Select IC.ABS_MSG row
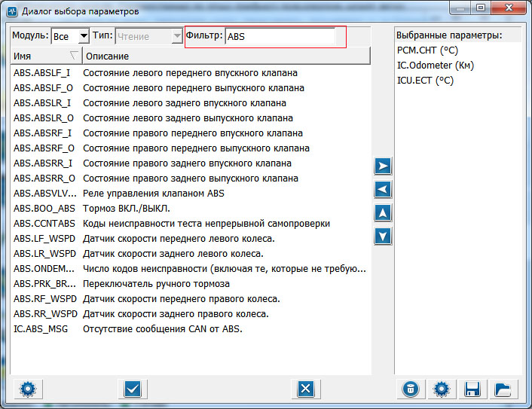This screenshot has height=409, width=532. click(190, 328)
